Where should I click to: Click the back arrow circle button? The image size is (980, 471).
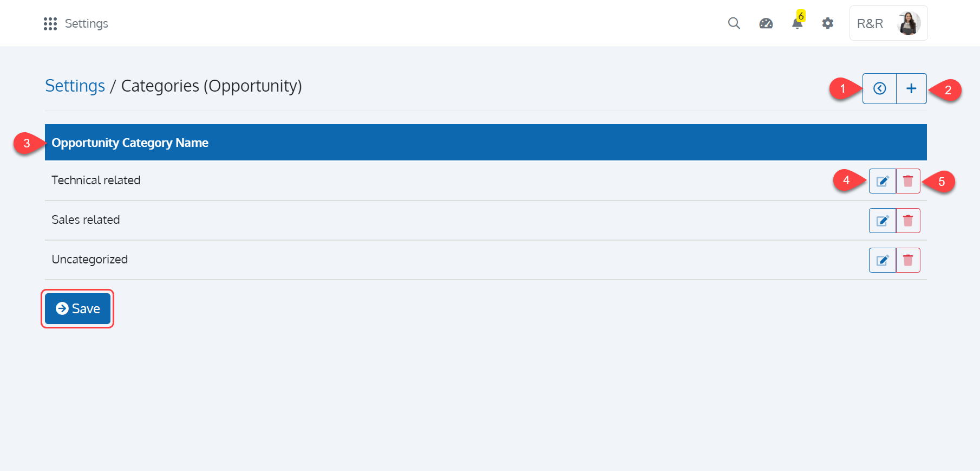[879, 88]
